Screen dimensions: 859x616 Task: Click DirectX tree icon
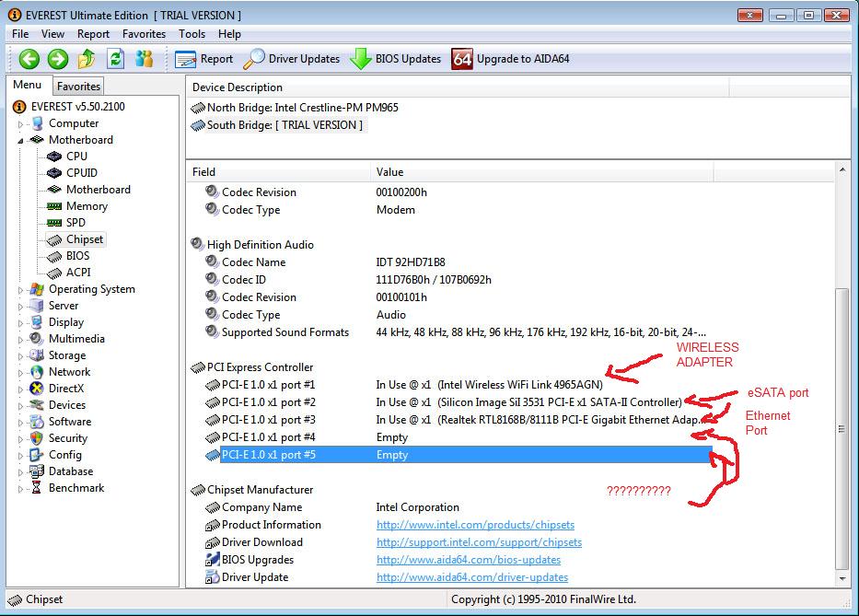[37, 389]
